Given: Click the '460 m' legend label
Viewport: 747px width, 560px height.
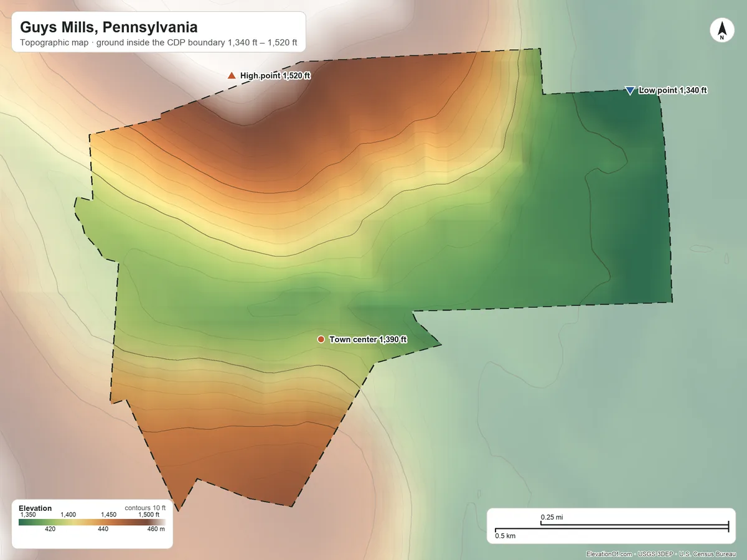Looking at the screenshot, I should pyautogui.click(x=156, y=530).
